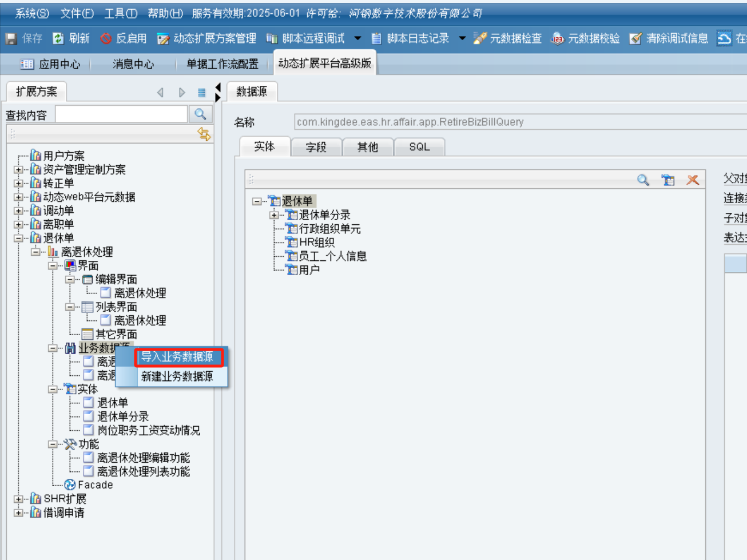Click the previous-tab left arrow icon

tap(160, 92)
